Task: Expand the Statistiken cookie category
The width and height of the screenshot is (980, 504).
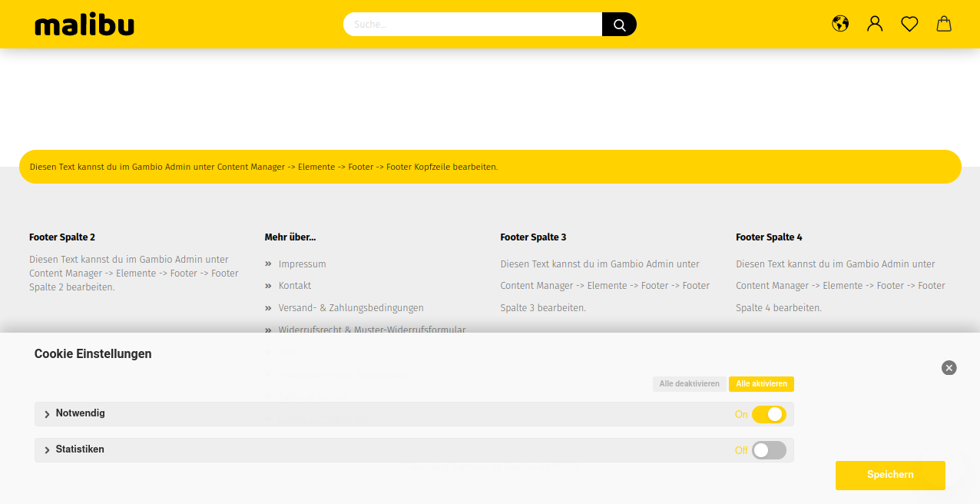Action: click(80, 449)
